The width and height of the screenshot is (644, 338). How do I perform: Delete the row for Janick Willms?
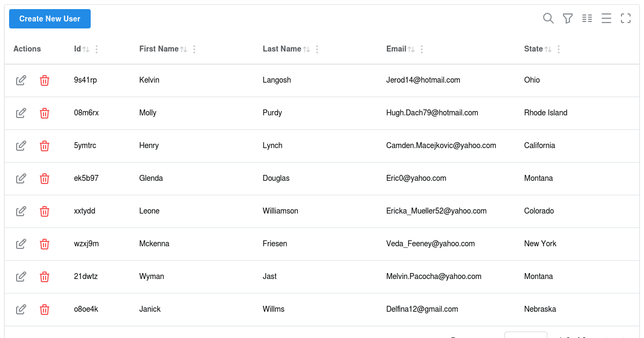pos(45,310)
